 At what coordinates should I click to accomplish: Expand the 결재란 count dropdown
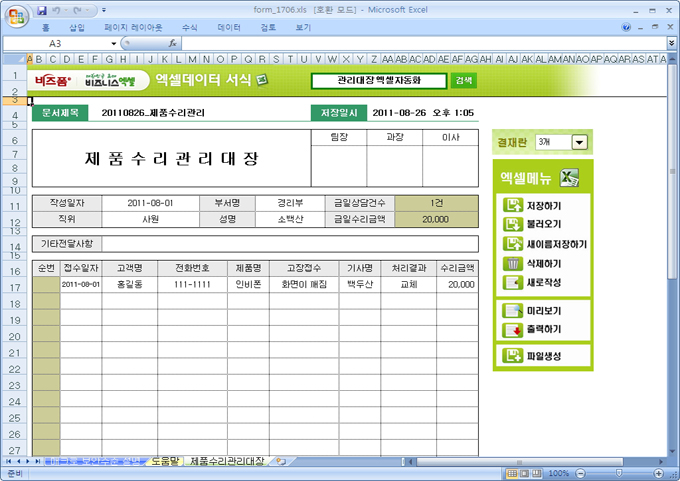[579, 143]
